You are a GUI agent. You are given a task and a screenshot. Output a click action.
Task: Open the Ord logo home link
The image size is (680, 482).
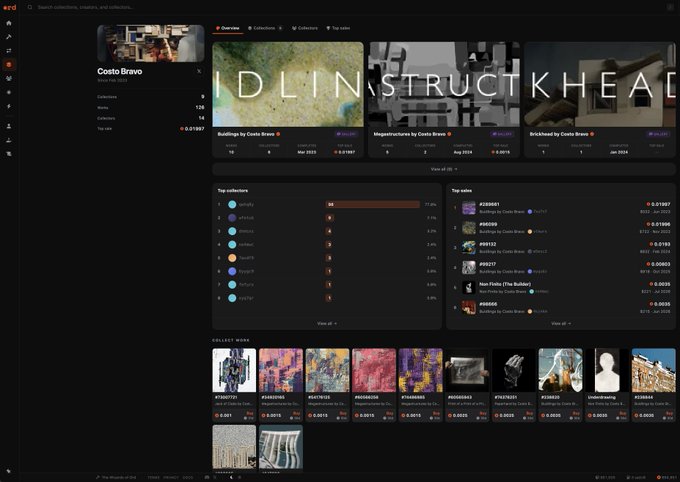[10, 7]
